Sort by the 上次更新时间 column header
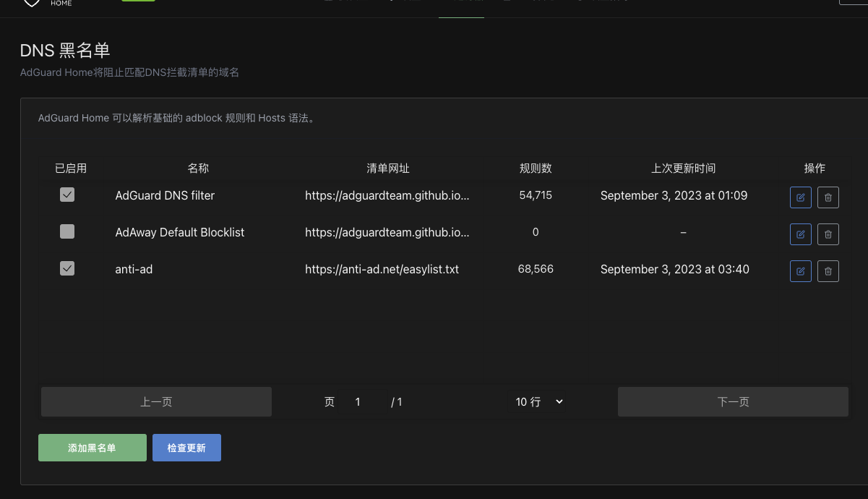Image resolution: width=868 pixels, height=499 pixels. coord(684,168)
